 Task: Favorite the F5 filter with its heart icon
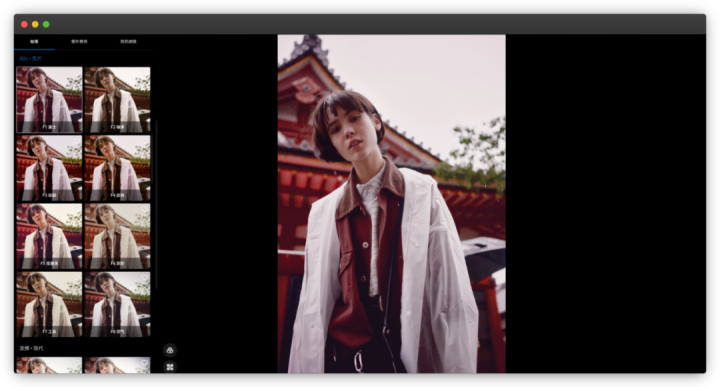coord(76,210)
